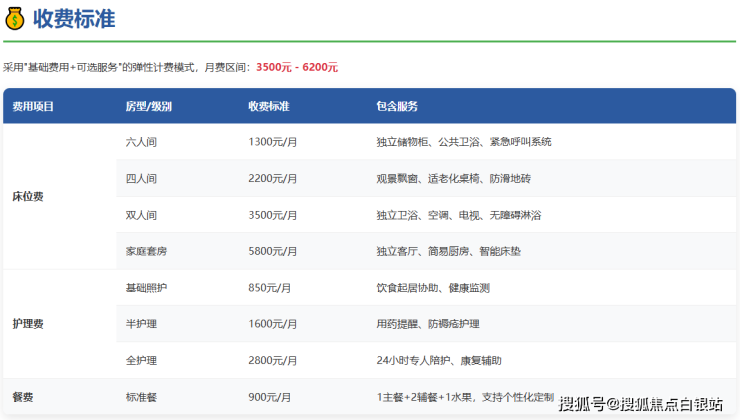Choose the 双人间 row label
Viewport: 740px width, 420px height.
(x=141, y=215)
